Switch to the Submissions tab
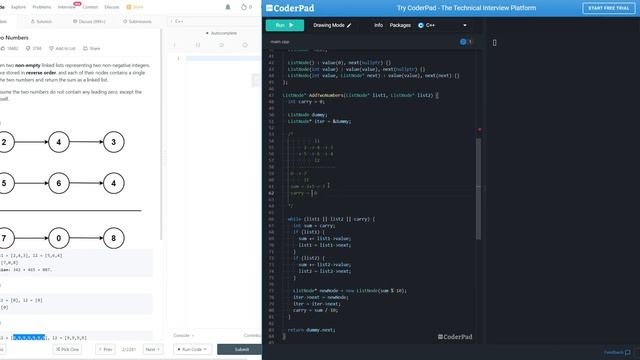The height and width of the screenshot is (360, 640). click(x=137, y=21)
